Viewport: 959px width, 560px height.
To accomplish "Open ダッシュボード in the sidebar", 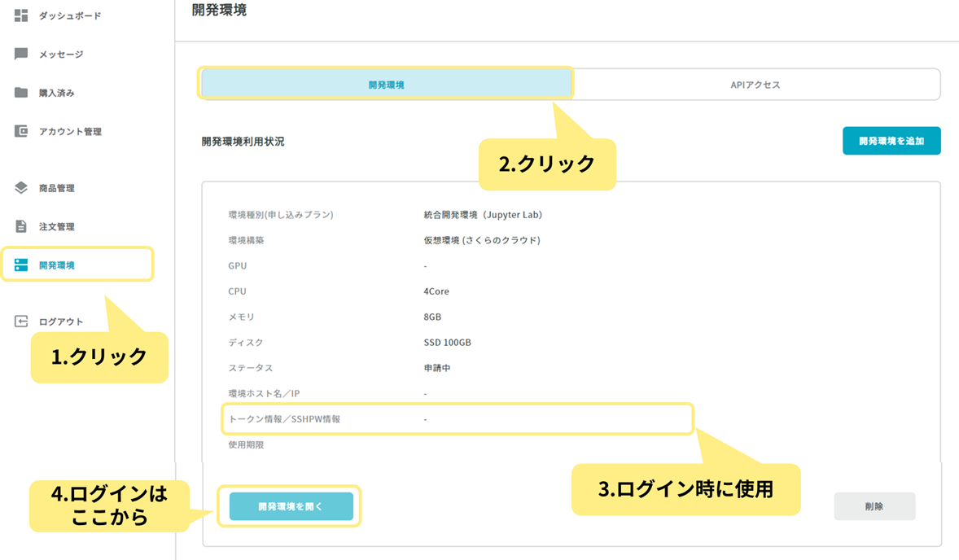I will [70, 16].
